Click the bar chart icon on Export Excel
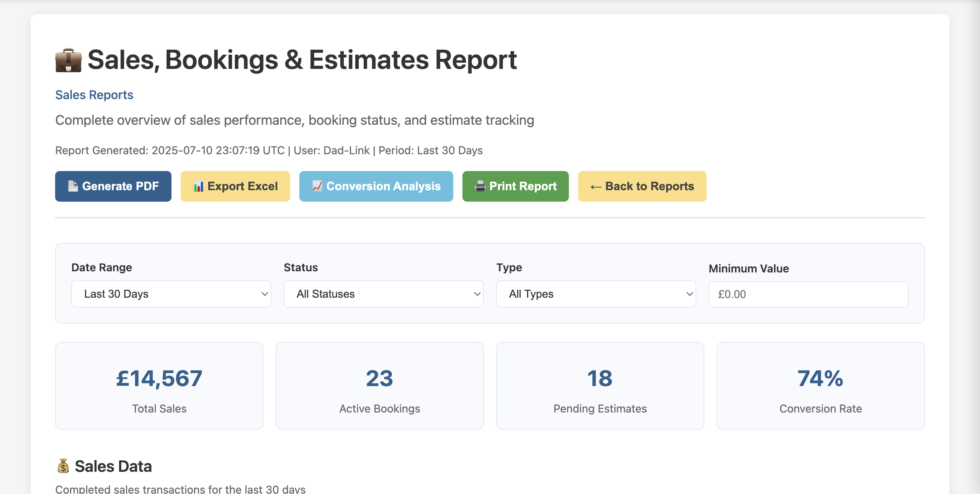980x494 pixels. point(199,186)
